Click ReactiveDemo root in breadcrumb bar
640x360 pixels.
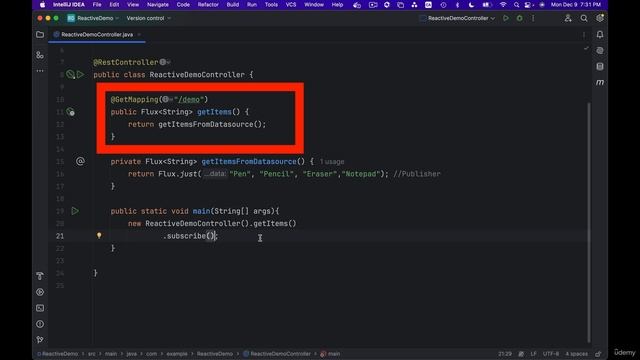coord(58,354)
